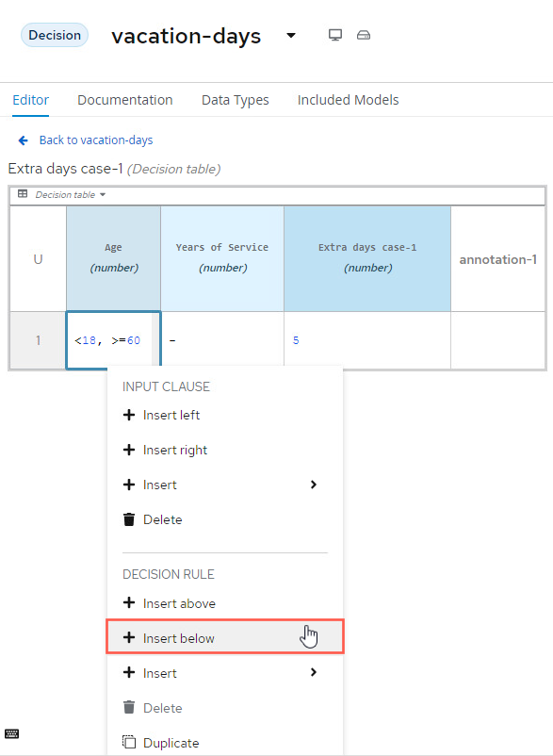Follow the Back to vacation-days link
The image size is (553, 756).
[96, 140]
